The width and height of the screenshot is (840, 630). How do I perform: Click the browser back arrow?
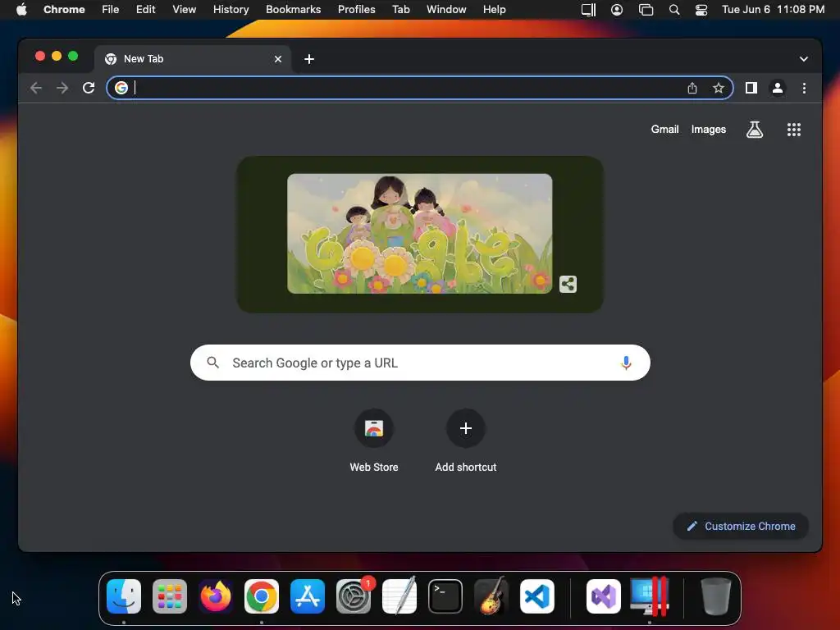coord(36,88)
